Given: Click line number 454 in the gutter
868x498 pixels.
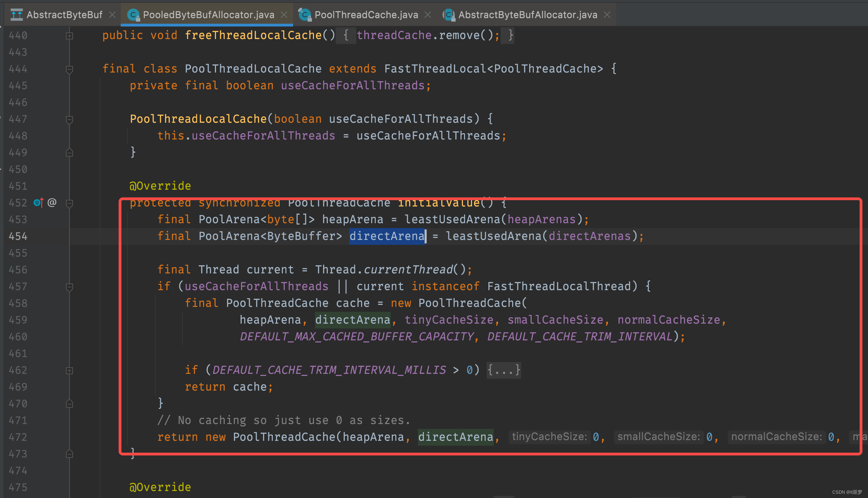Looking at the screenshot, I should 18,236.
